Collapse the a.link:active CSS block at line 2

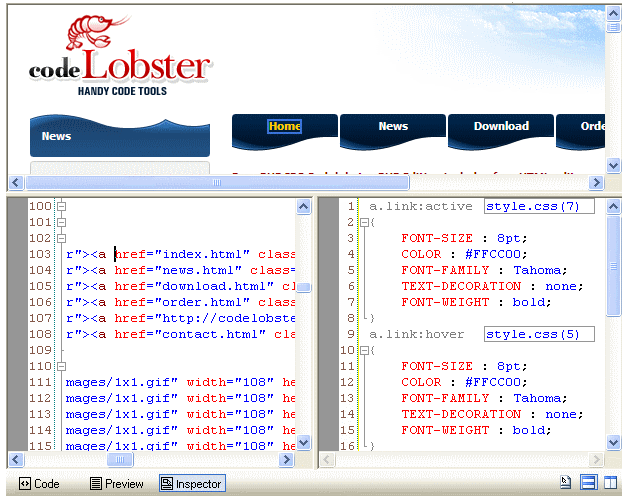tap(364, 222)
